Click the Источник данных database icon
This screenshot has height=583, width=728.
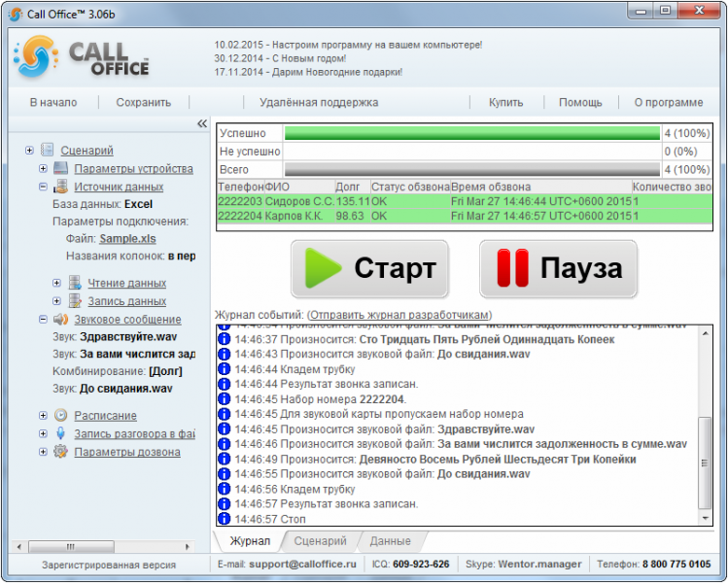[x=61, y=187]
